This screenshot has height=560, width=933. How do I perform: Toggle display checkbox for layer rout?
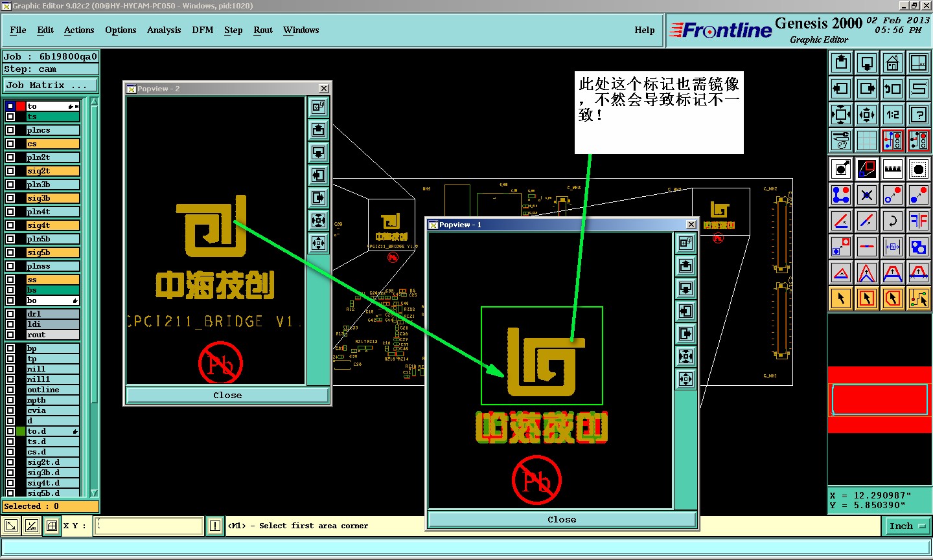10,335
